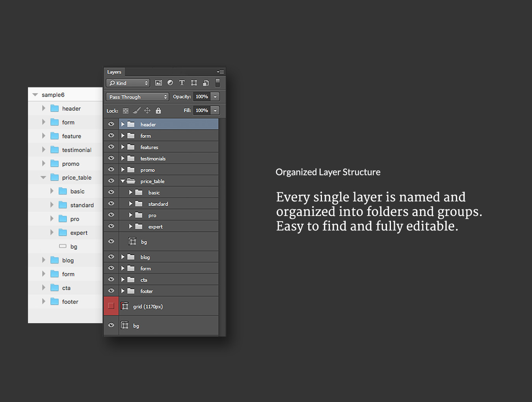Filter for smart objects icon

206,83
